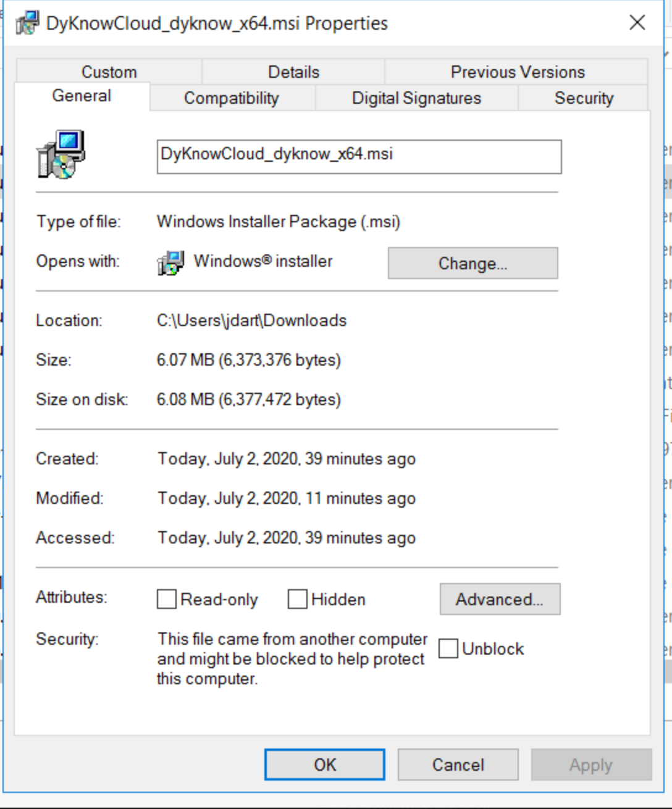Click the Apply button

[x=590, y=764]
